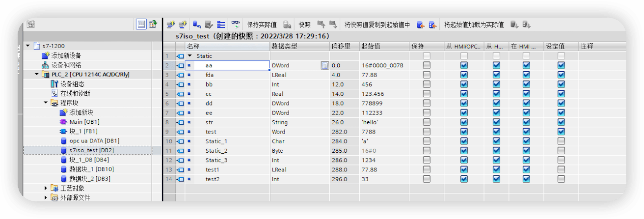Click the 起始值 column header
Image resolution: width=644 pixels, height=219 pixels.
tap(384, 46)
